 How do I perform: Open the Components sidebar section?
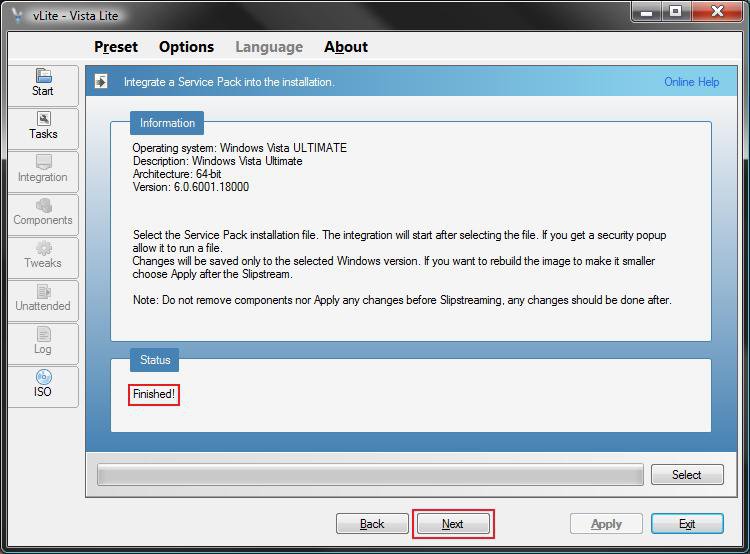tap(43, 214)
